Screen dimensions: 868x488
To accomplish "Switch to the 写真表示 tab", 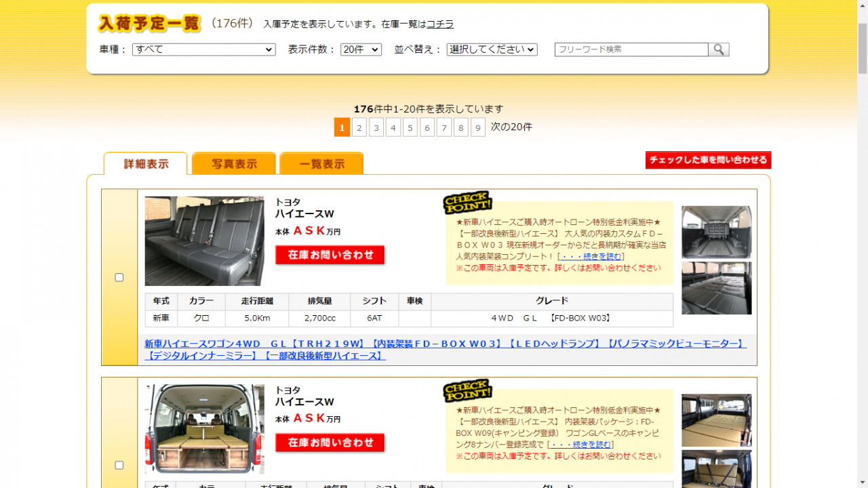I will 234,164.
